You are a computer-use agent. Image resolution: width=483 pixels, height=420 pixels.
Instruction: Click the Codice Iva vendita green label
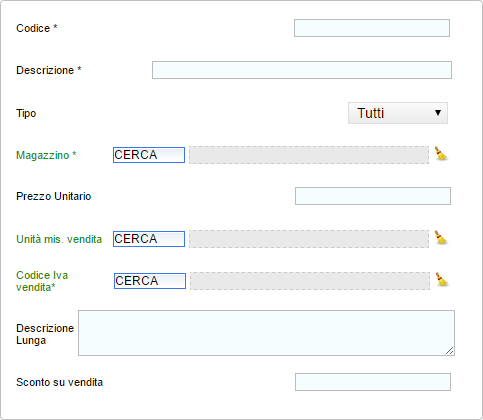42,281
